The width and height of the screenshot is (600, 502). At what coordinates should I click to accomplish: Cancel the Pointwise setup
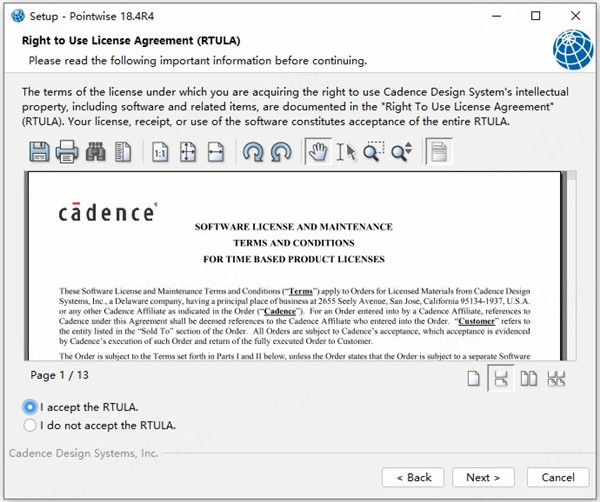(x=558, y=478)
